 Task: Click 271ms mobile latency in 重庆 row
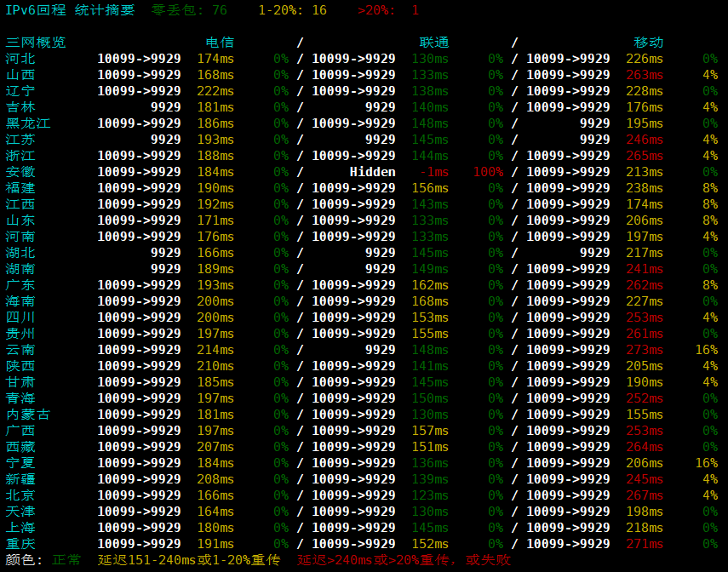pos(645,544)
